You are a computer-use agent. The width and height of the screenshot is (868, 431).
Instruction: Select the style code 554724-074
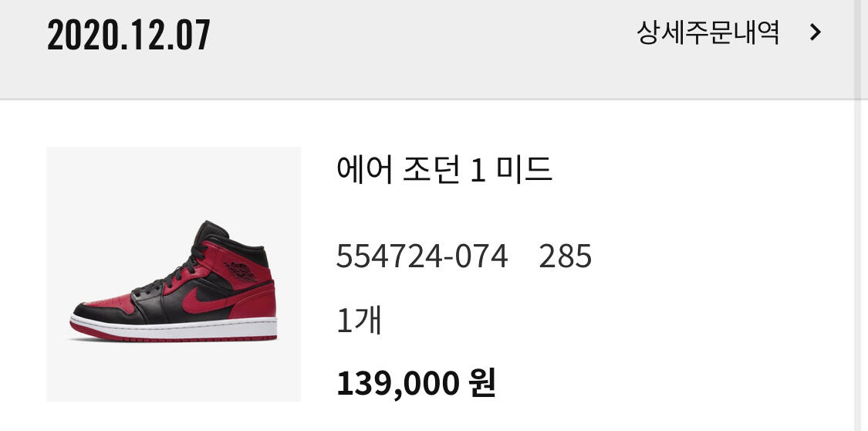(422, 256)
